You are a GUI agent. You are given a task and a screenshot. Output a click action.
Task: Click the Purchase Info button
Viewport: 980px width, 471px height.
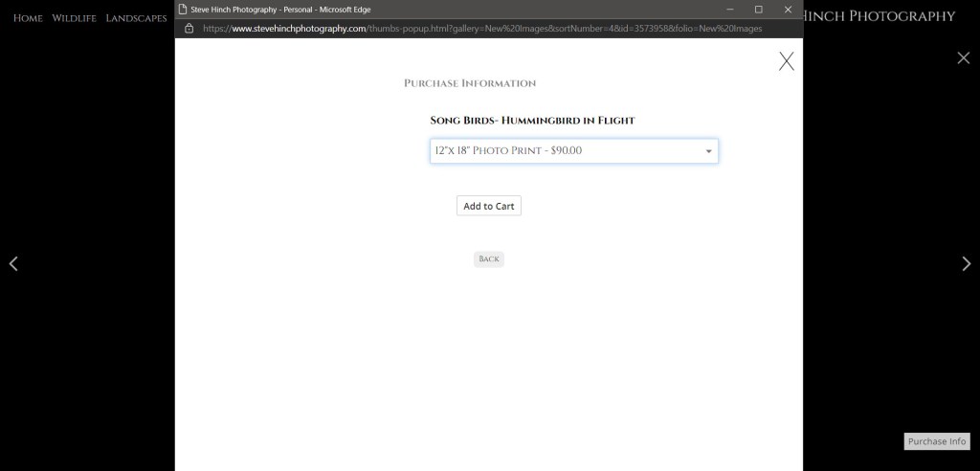pyautogui.click(x=936, y=441)
